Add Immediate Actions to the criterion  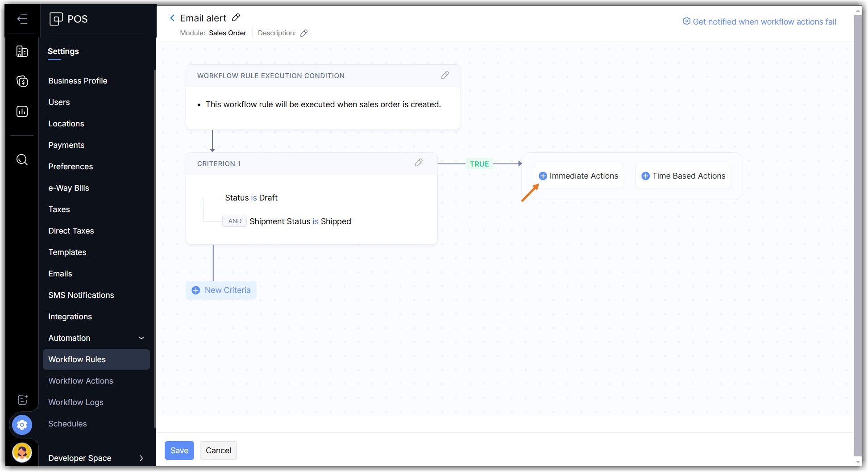[578, 176]
